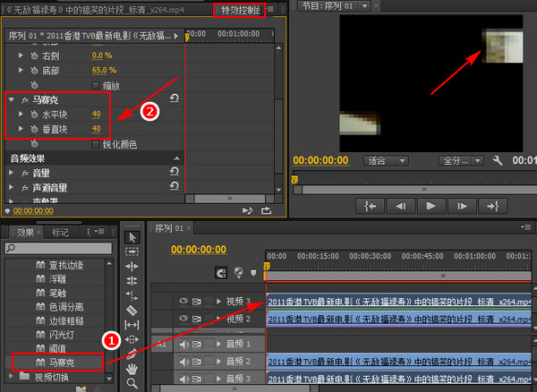Switch to the 特效控制台 tab

[x=239, y=10]
